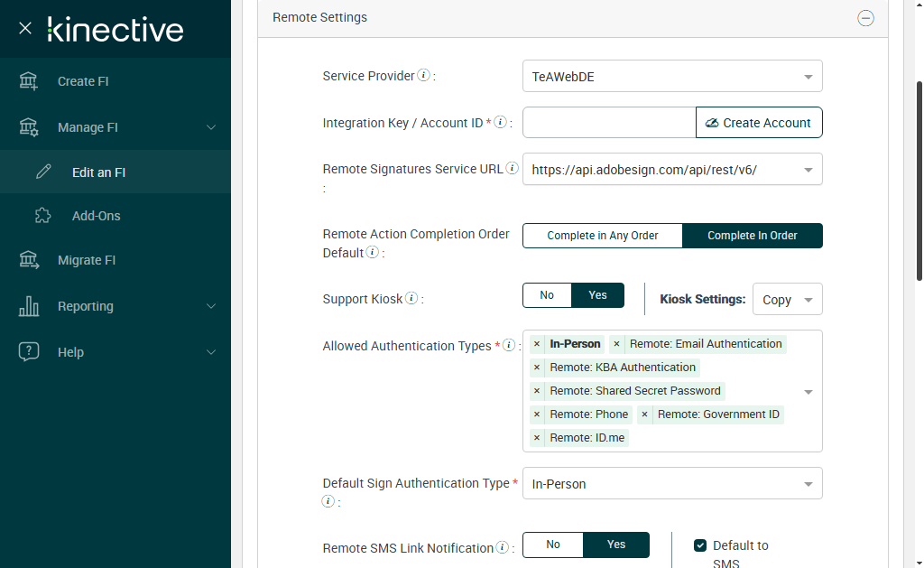924x568 pixels.
Task: Remove the Remote: Phone tag
Action: point(537,414)
